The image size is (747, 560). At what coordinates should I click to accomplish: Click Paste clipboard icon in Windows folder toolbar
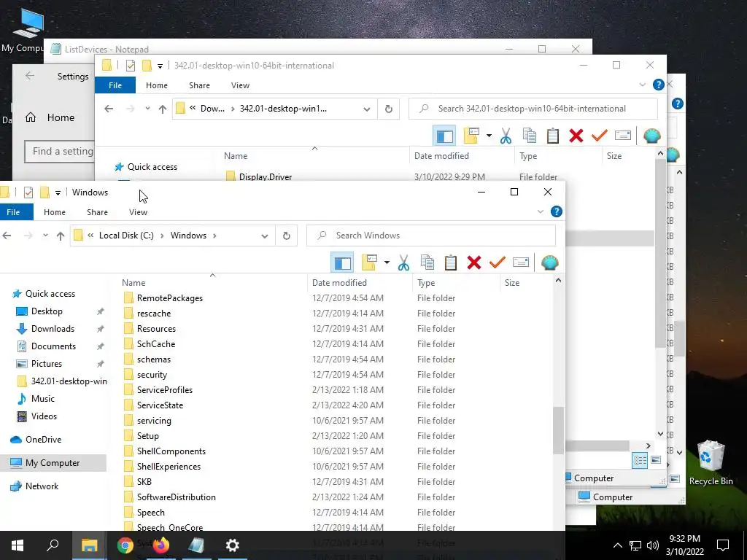click(451, 262)
